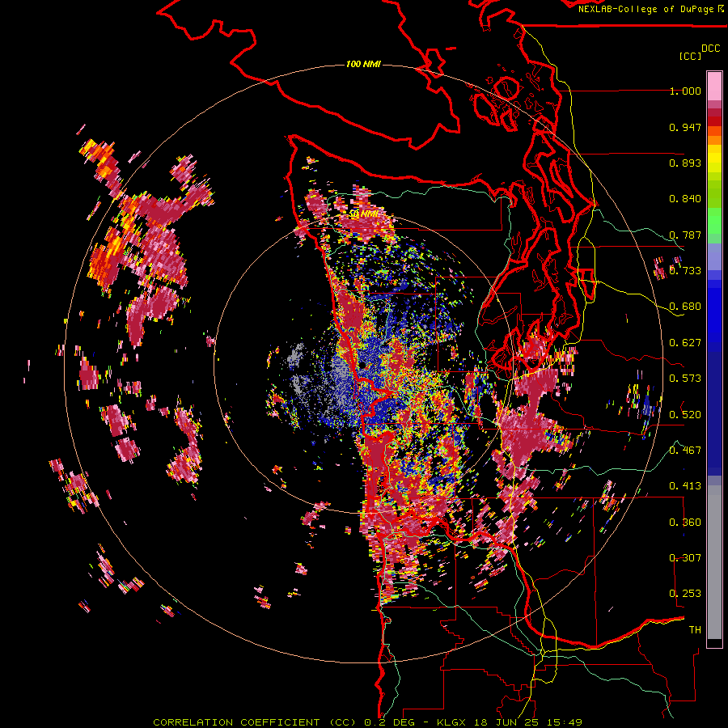Click the bright green segment of color bar

click(714, 221)
